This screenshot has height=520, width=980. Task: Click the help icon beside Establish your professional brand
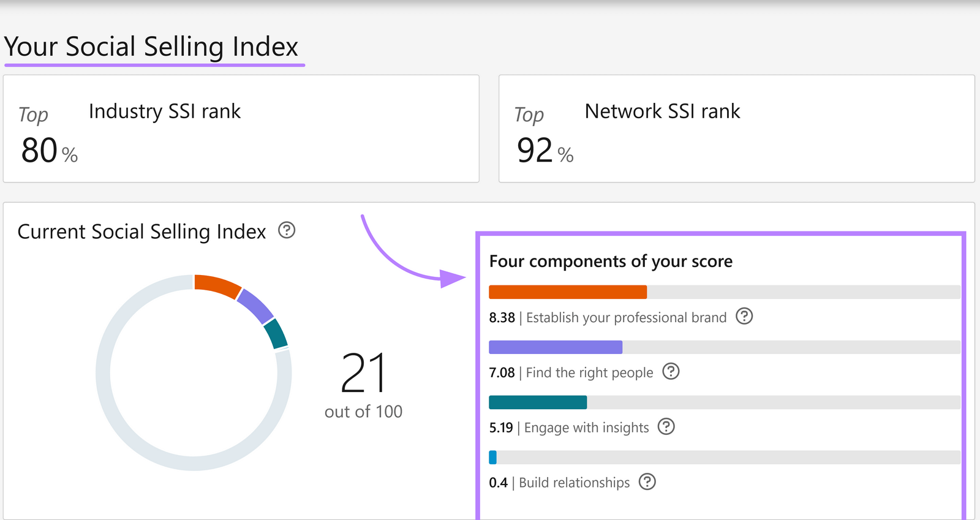[744, 317]
